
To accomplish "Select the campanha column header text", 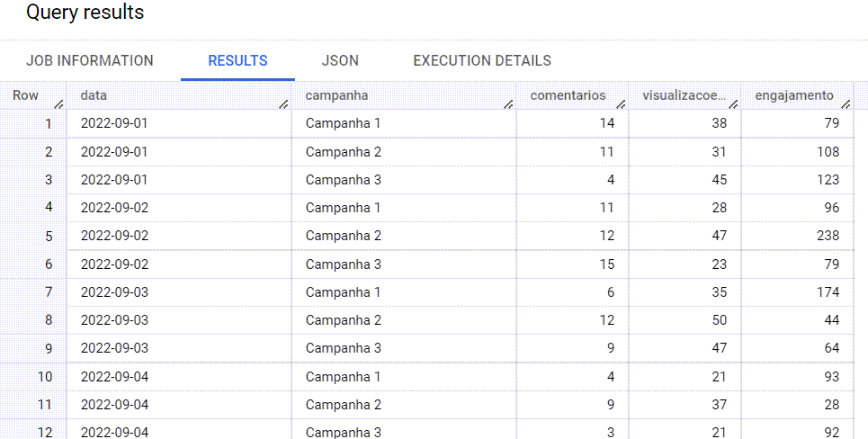I will point(336,95).
